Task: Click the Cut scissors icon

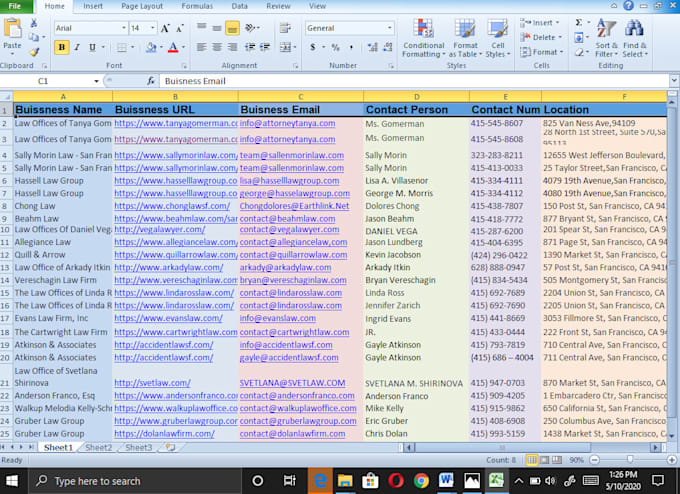Action: (34, 23)
